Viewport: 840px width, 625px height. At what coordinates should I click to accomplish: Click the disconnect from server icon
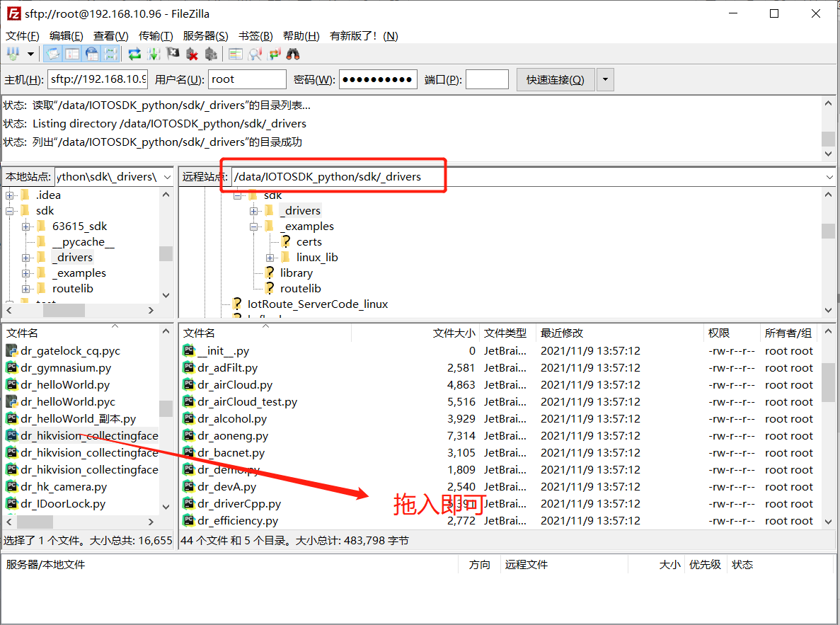[192, 54]
